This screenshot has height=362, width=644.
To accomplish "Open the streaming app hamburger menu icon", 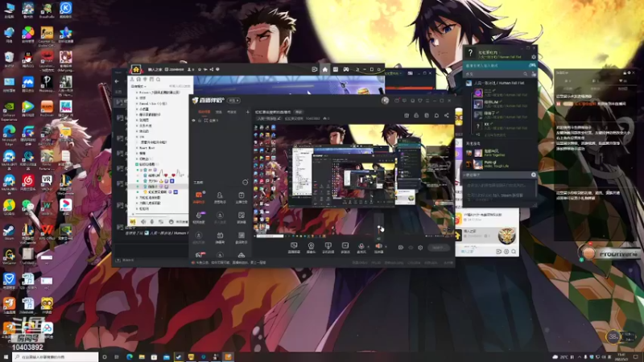I will (x=427, y=101).
